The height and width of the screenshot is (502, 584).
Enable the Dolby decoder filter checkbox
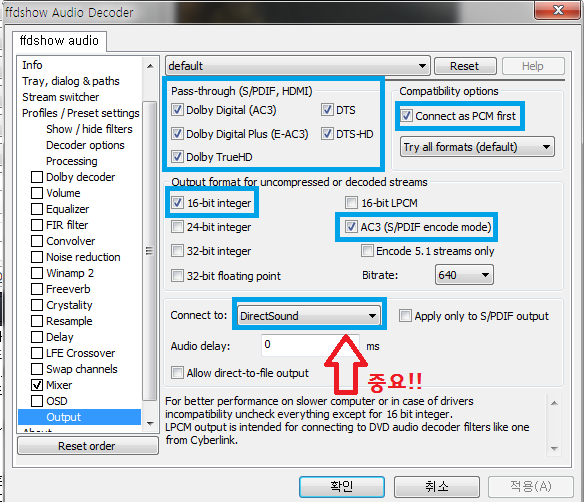click(37, 177)
